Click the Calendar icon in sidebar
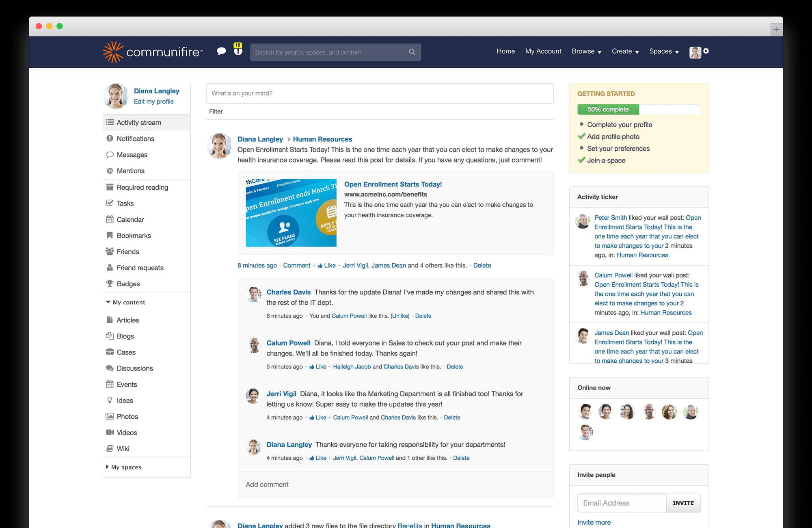Viewport: 812px width, 528px height. (x=110, y=219)
